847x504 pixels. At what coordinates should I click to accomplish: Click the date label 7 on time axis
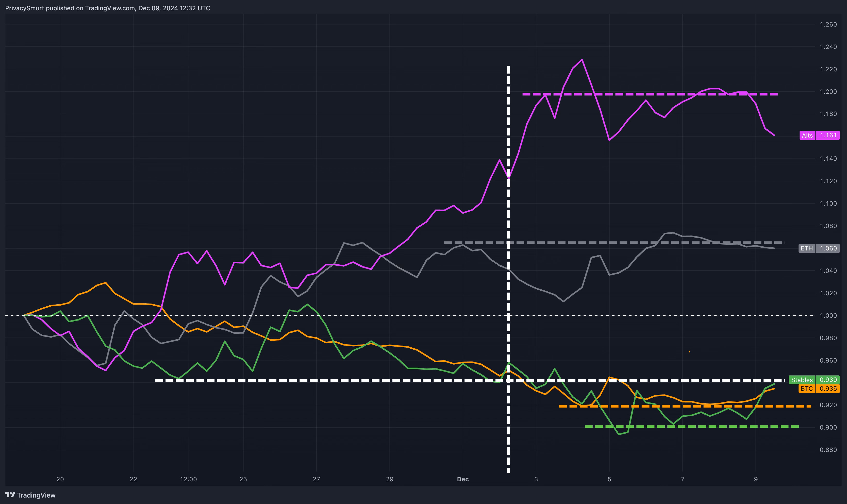pyautogui.click(x=683, y=479)
